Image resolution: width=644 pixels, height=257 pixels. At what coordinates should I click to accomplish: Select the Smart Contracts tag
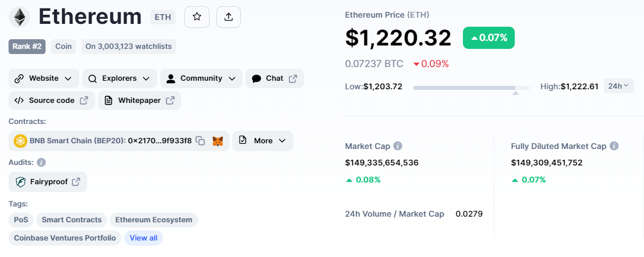(x=72, y=219)
